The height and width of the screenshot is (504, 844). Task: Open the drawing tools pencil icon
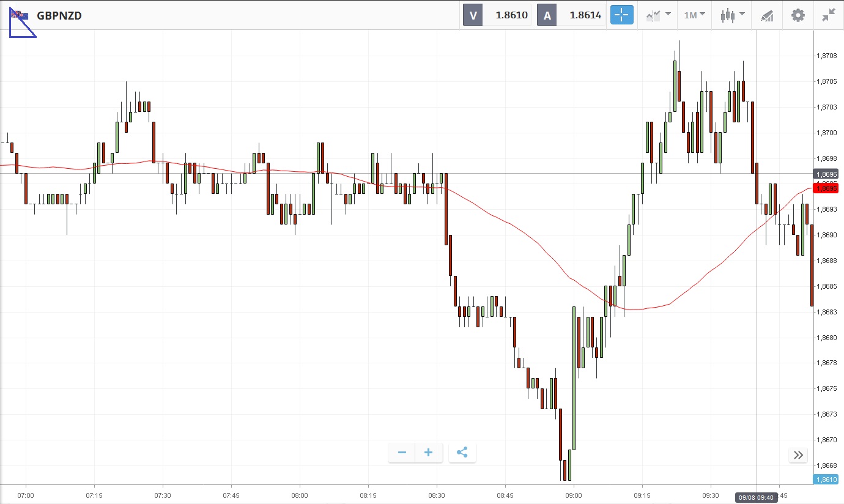point(767,15)
